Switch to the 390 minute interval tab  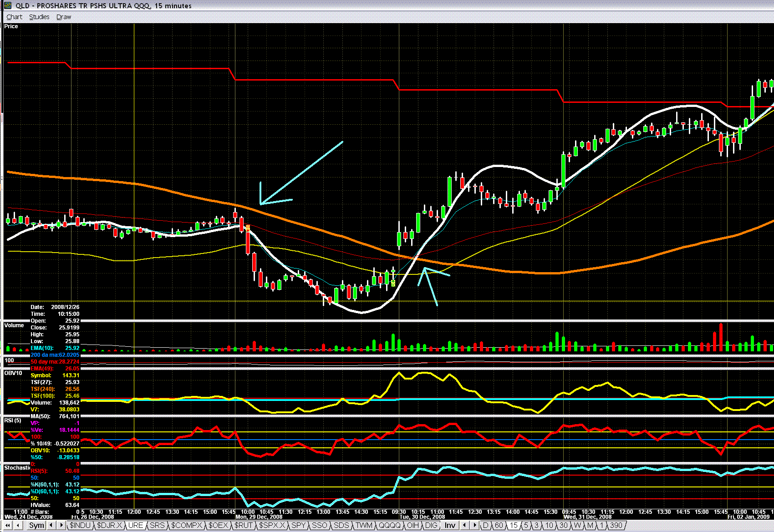tap(616, 525)
